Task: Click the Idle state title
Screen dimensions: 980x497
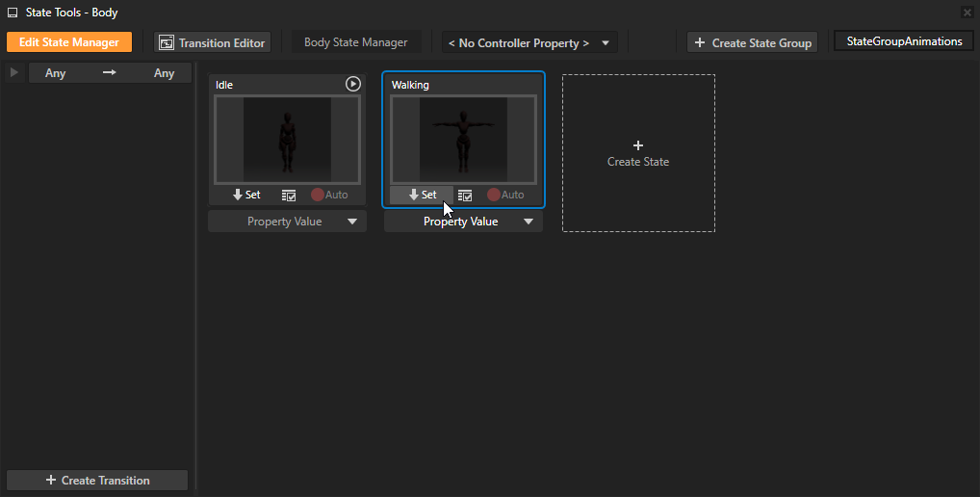Action: [224, 85]
